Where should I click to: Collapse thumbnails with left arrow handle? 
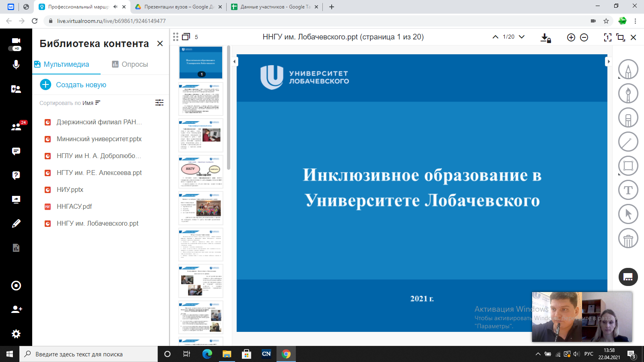(x=235, y=62)
